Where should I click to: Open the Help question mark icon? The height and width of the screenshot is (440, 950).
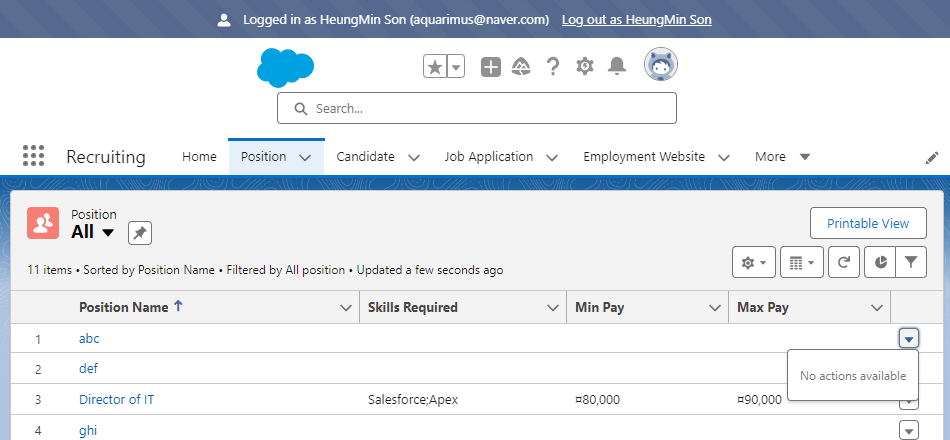553,66
